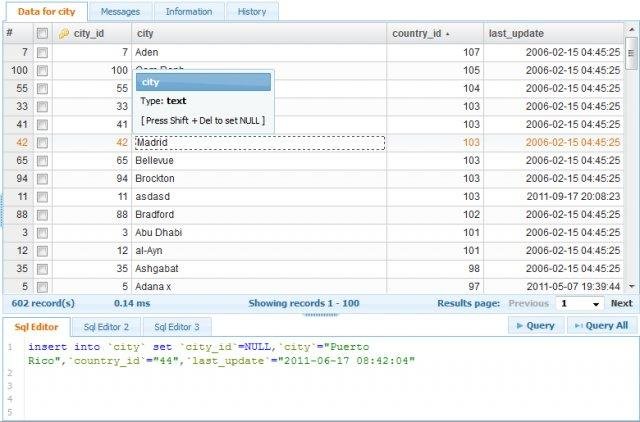Select the first Sql Editor tab
Viewport: 640px width, 422px height.
click(36, 327)
